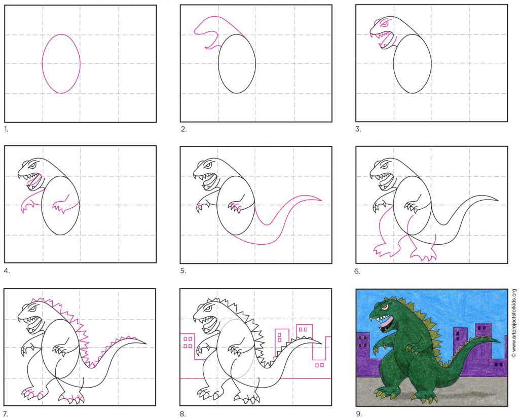Image resolution: width=519 pixels, height=420 pixels.
Task: Click the www.artprojectsforkids.org credit text
Action: coord(514,323)
